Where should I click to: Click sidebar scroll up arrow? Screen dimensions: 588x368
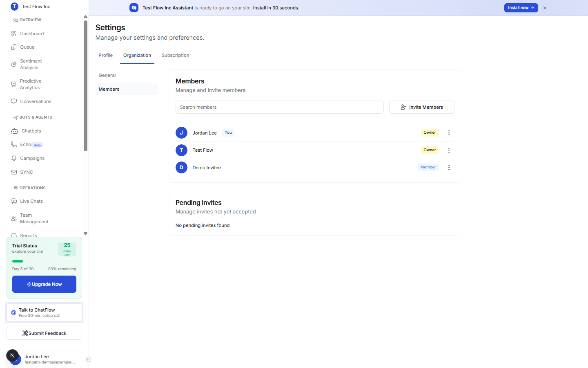(x=85, y=17)
